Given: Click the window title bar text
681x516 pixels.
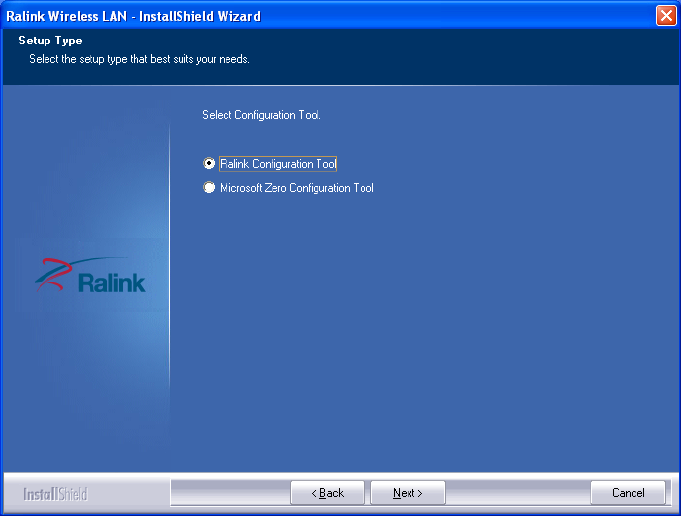Looking at the screenshot, I should 133,16.
